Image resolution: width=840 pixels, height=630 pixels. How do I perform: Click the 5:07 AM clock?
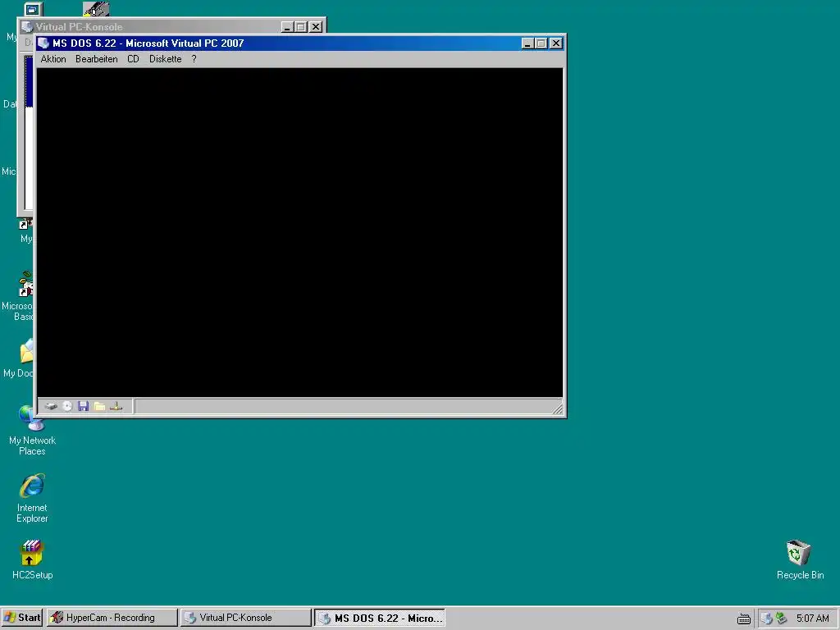(x=812, y=619)
